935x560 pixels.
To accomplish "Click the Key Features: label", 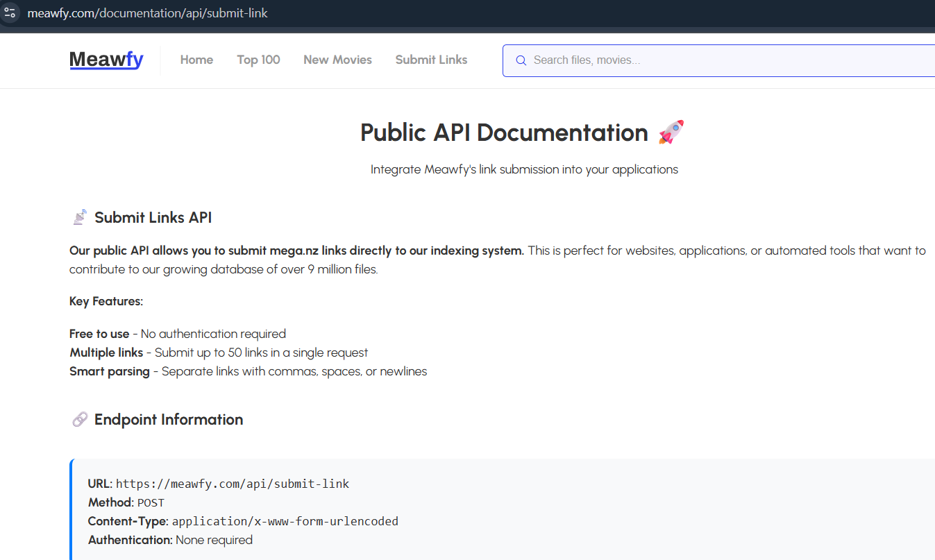I will coord(106,301).
